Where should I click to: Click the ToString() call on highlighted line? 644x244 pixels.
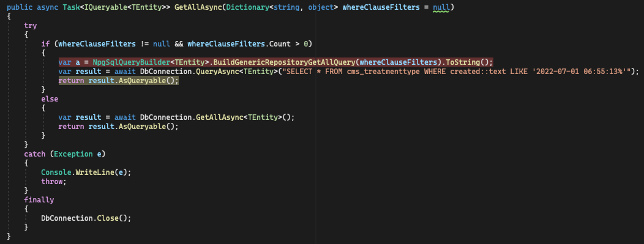(x=466, y=62)
